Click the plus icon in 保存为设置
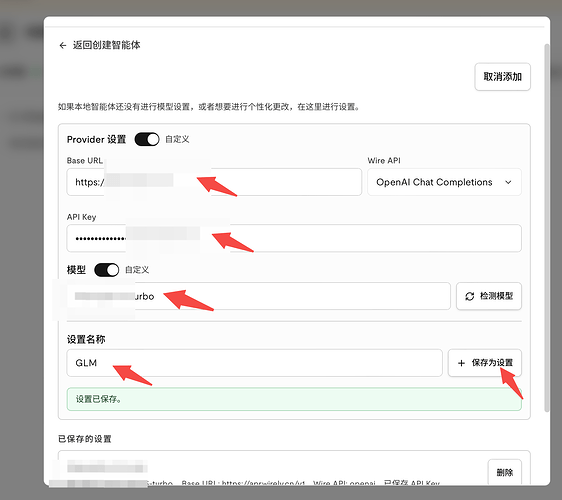This screenshot has width=562, height=500. (461, 363)
